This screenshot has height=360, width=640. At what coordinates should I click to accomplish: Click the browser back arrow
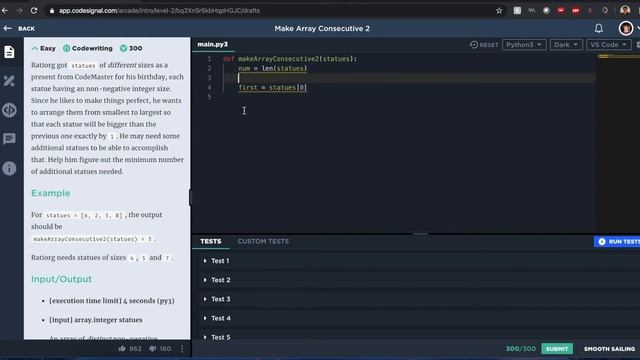pyautogui.click(x=5, y=11)
